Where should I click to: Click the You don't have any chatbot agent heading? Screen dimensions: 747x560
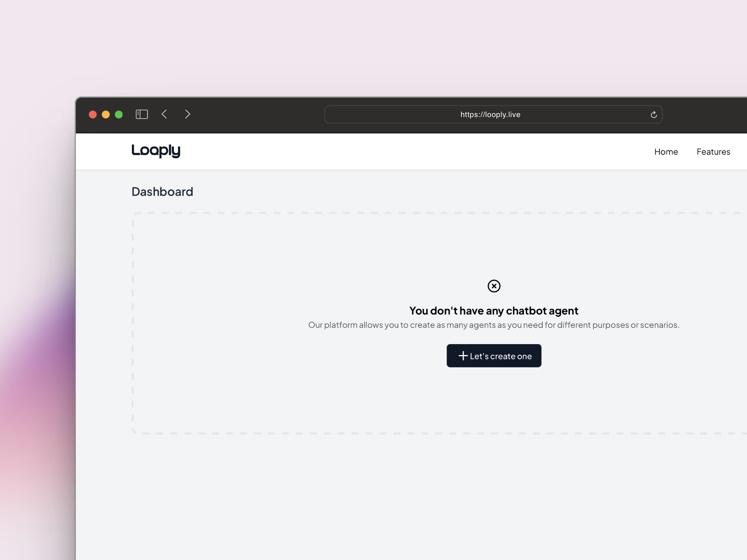tap(494, 311)
